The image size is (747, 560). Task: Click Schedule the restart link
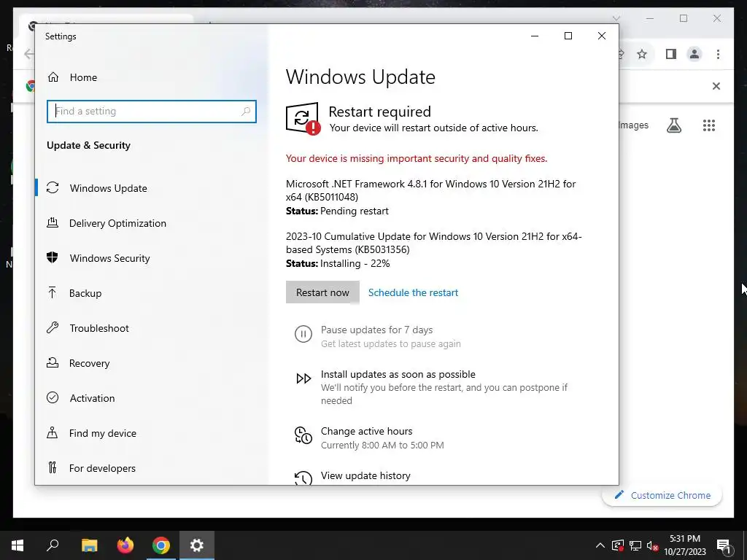pyautogui.click(x=413, y=292)
